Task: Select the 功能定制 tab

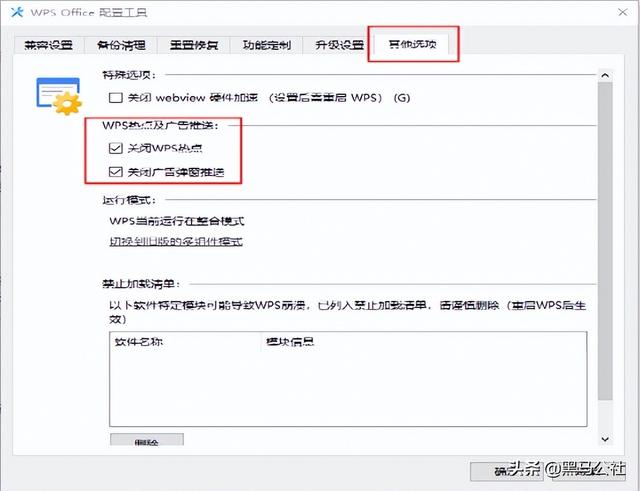Action: click(x=267, y=45)
